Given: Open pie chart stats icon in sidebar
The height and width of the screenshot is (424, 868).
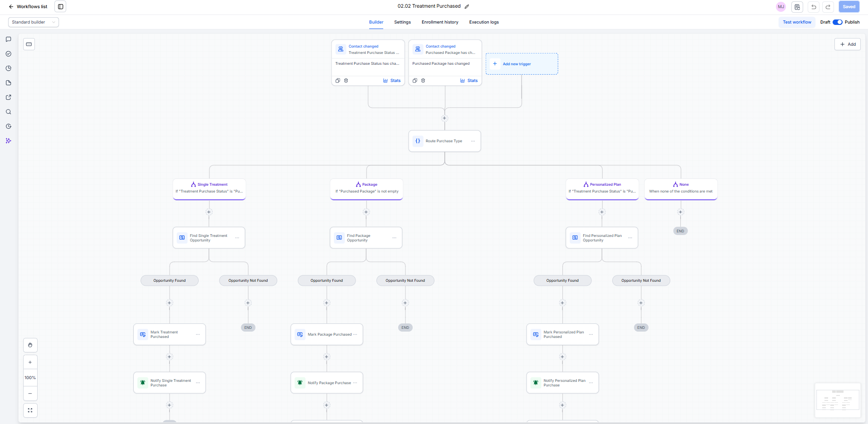Looking at the screenshot, I should tap(8, 68).
